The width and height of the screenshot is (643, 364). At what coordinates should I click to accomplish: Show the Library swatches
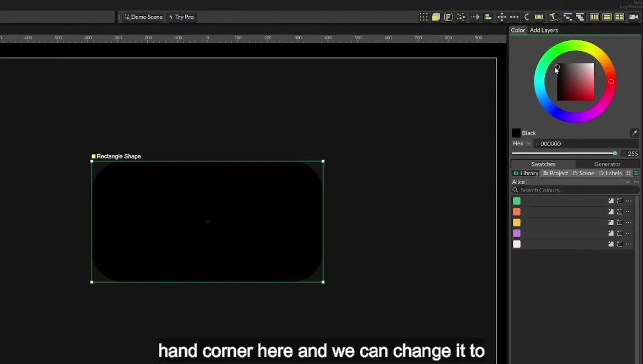tap(526, 173)
